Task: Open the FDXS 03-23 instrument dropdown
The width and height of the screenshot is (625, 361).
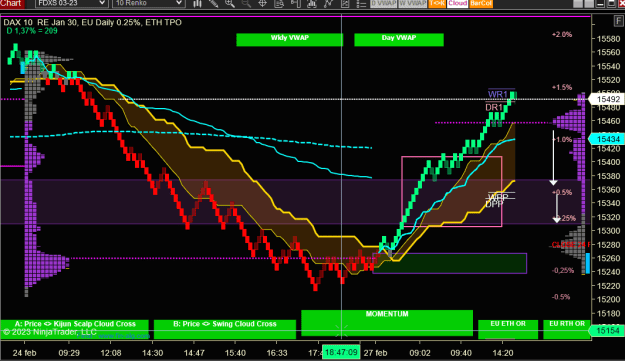Action: pos(71,3)
